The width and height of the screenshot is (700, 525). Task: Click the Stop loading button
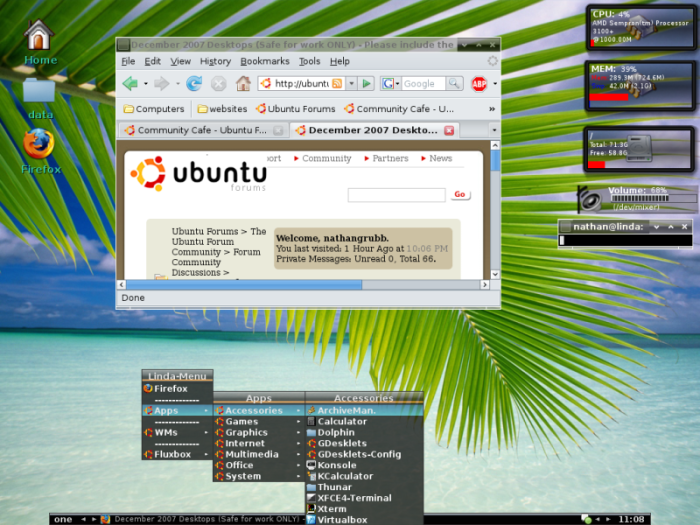tap(218, 83)
